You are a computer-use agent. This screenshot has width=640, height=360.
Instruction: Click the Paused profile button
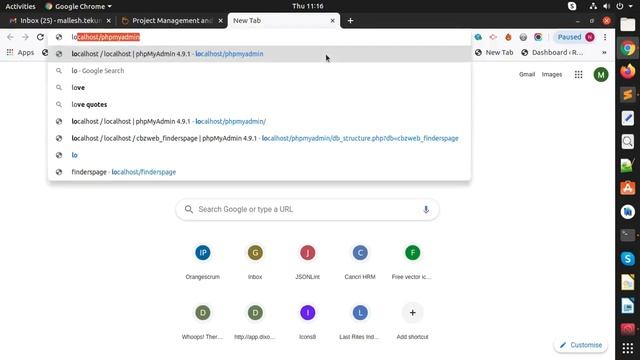(576, 37)
